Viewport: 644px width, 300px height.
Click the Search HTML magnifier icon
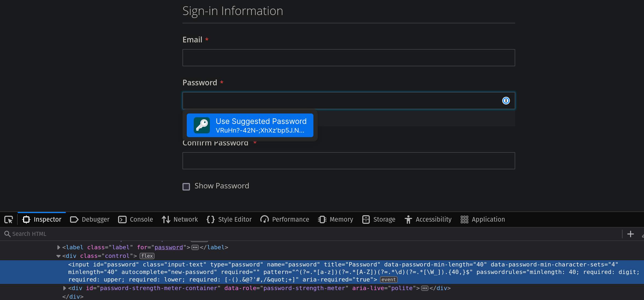pos(7,234)
